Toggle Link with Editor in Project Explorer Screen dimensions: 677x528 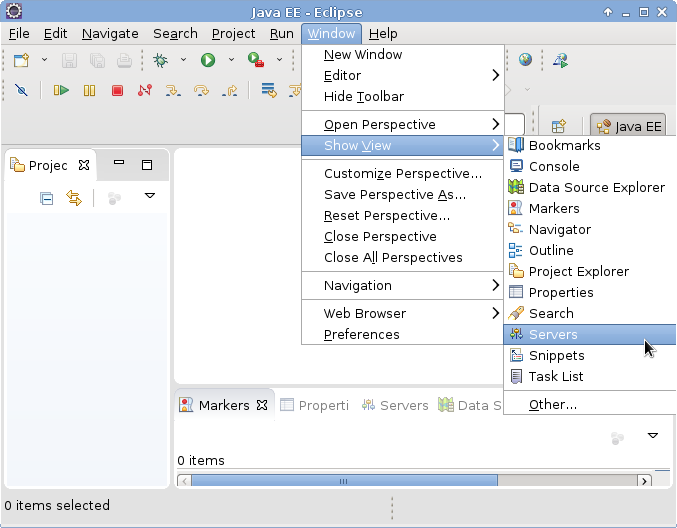74,198
